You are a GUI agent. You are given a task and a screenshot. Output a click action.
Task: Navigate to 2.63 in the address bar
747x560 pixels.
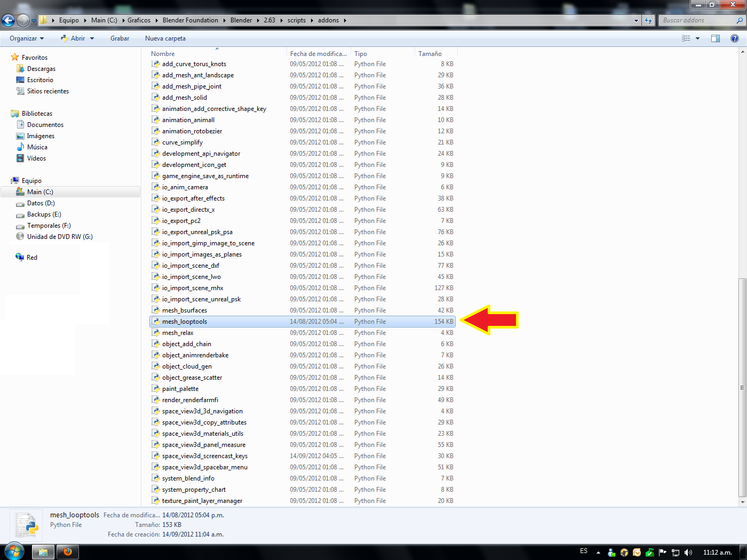click(269, 20)
